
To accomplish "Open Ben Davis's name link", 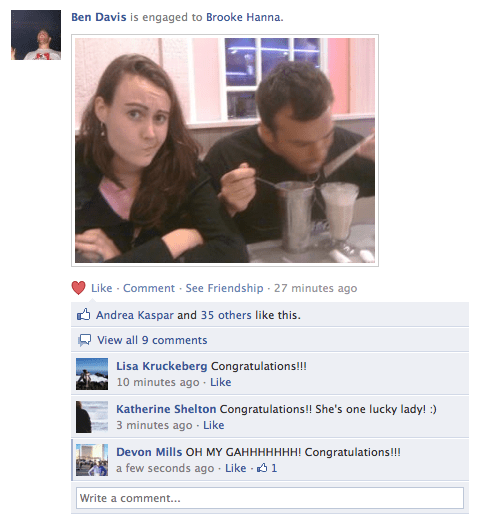I will pos(99,17).
